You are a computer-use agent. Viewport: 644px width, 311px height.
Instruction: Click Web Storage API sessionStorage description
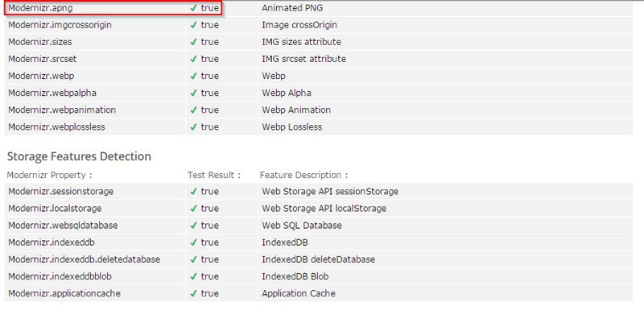330,192
